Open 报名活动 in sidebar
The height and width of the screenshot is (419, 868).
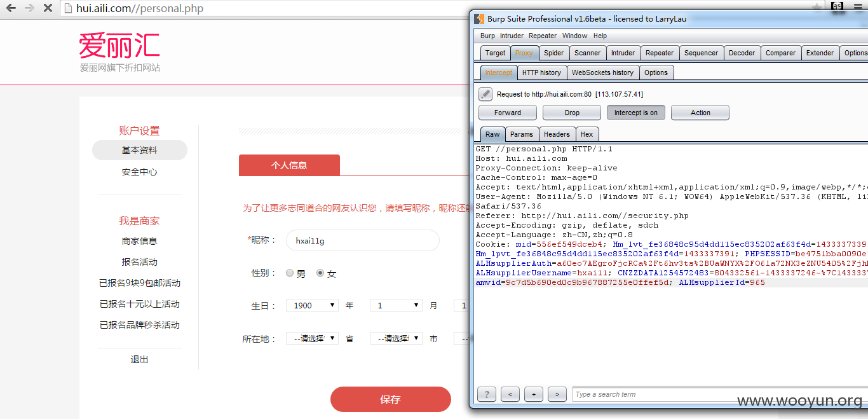coord(140,262)
